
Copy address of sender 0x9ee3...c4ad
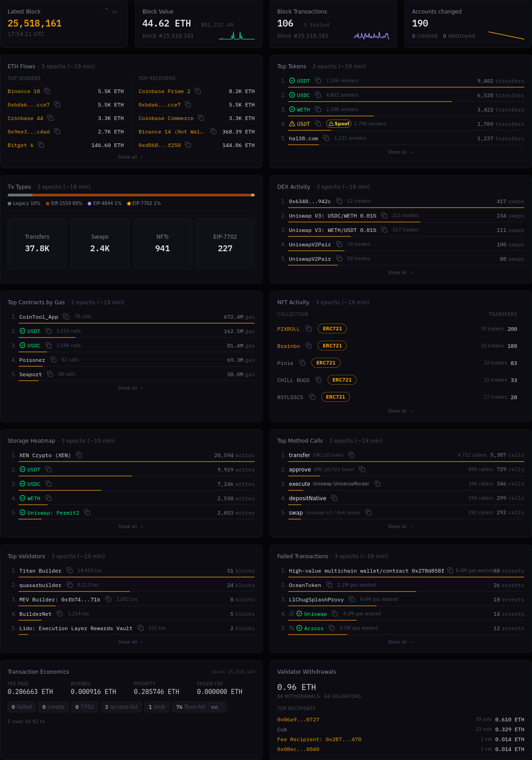tap(57, 132)
